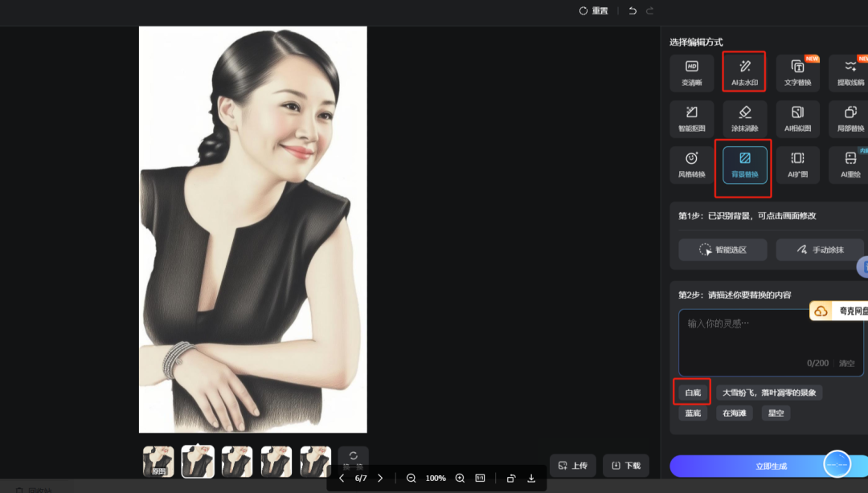Zoom out using the minus magnifier icon

pos(411,479)
